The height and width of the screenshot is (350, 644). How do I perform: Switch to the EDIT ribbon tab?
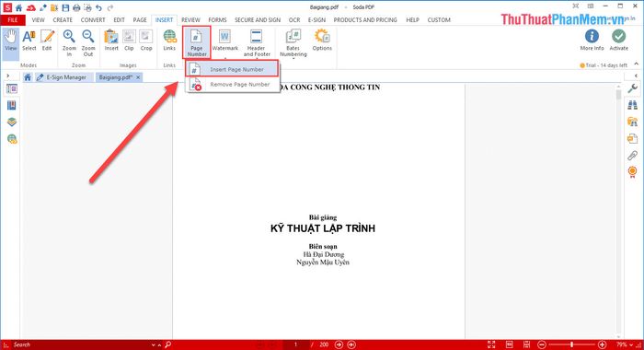click(x=119, y=19)
